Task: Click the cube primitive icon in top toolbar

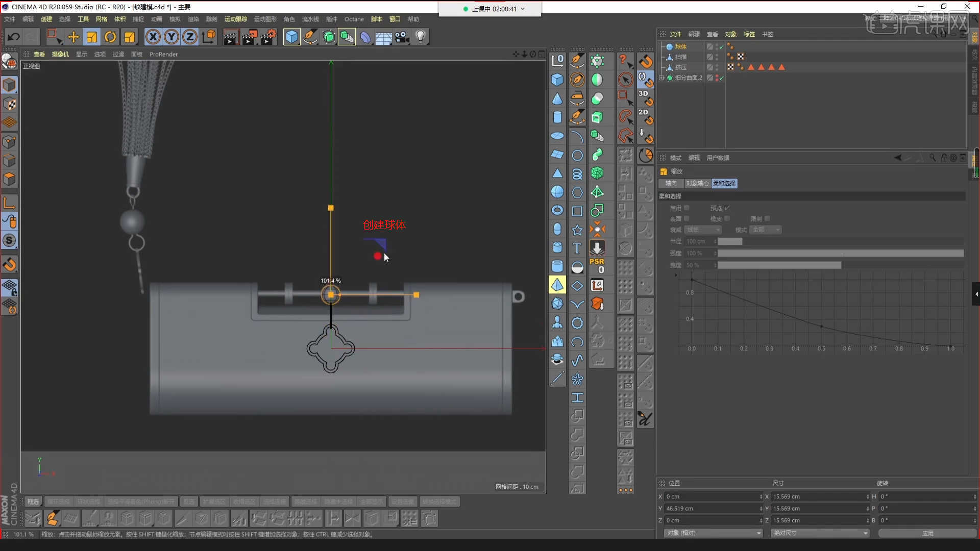Action: 291,37
